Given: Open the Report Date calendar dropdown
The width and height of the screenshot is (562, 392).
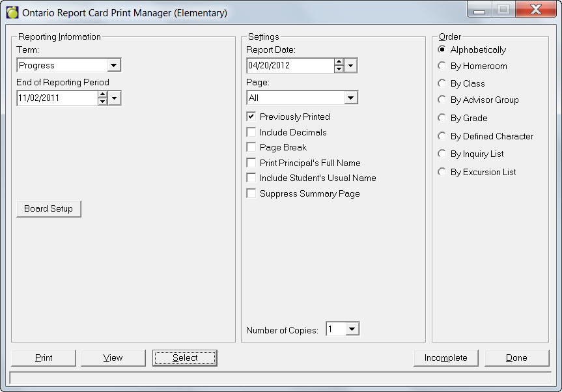Looking at the screenshot, I should click(x=351, y=66).
